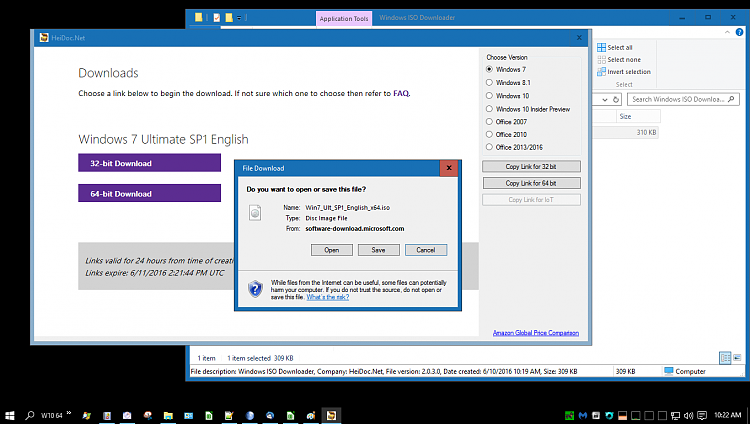Click Computer in Explorer status bar
This screenshot has width=750, height=424.
click(685, 371)
